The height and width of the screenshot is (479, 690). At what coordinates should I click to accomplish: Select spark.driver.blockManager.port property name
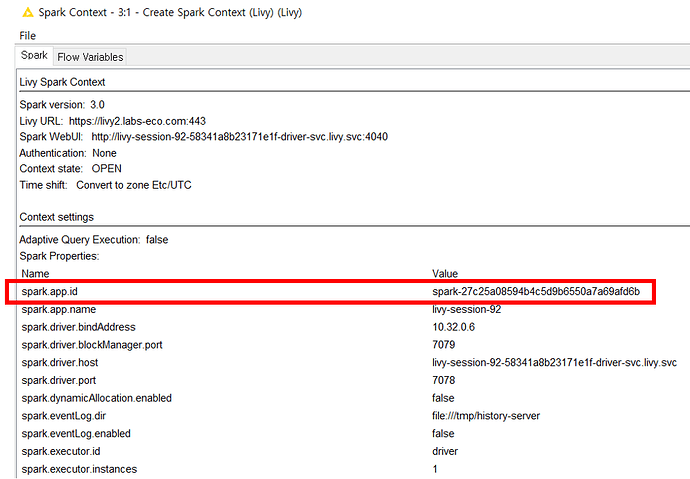click(x=92, y=345)
